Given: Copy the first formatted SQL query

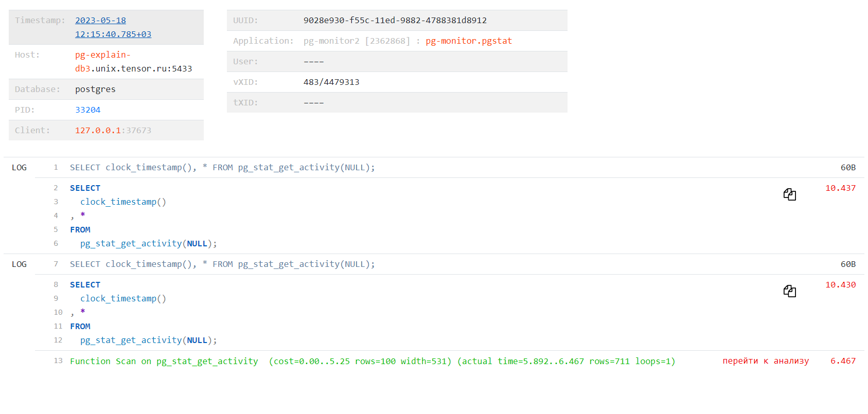Looking at the screenshot, I should [x=789, y=194].
